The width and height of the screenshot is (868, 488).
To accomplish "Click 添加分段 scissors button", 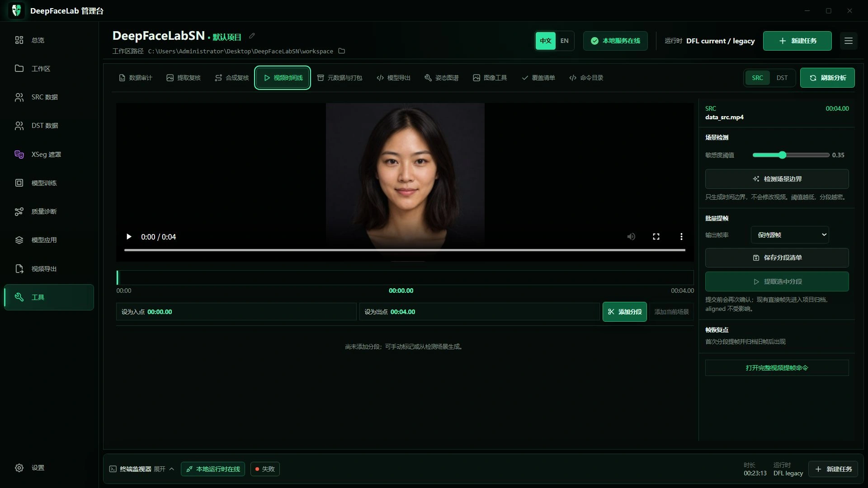I will pyautogui.click(x=625, y=312).
